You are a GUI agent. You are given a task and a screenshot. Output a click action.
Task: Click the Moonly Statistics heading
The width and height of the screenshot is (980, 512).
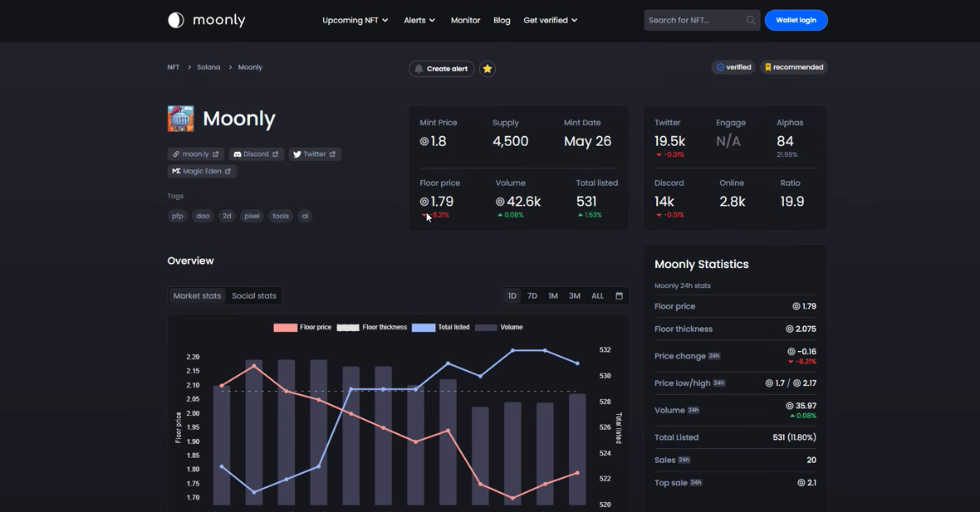coord(701,264)
